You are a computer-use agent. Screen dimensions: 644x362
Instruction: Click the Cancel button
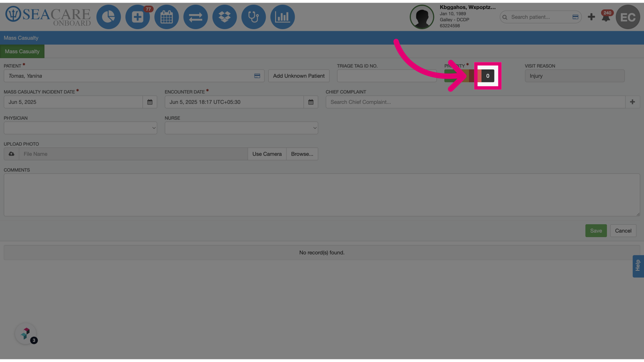[x=623, y=231]
